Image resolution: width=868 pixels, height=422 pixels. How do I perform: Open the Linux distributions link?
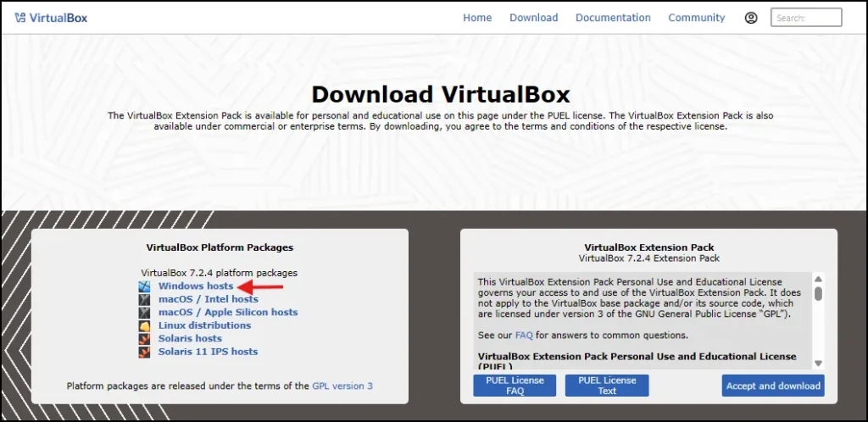click(205, 325)
